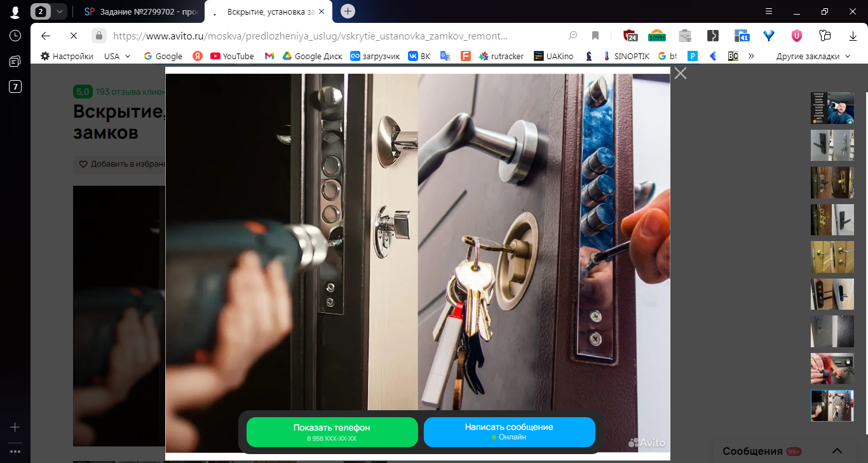
Task: Open the 193 отзыва reviews link
Action: point(130,92)
